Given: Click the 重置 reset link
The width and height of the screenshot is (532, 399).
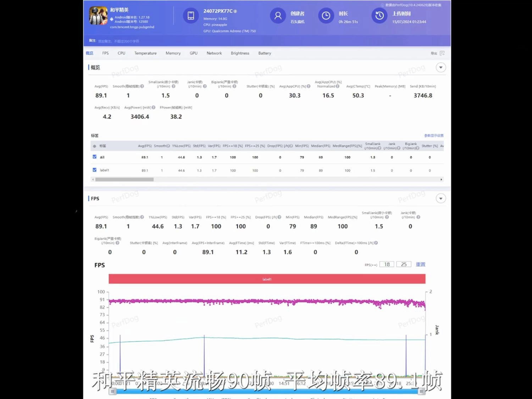Looking at the screenshot, I should coord(421,264).
